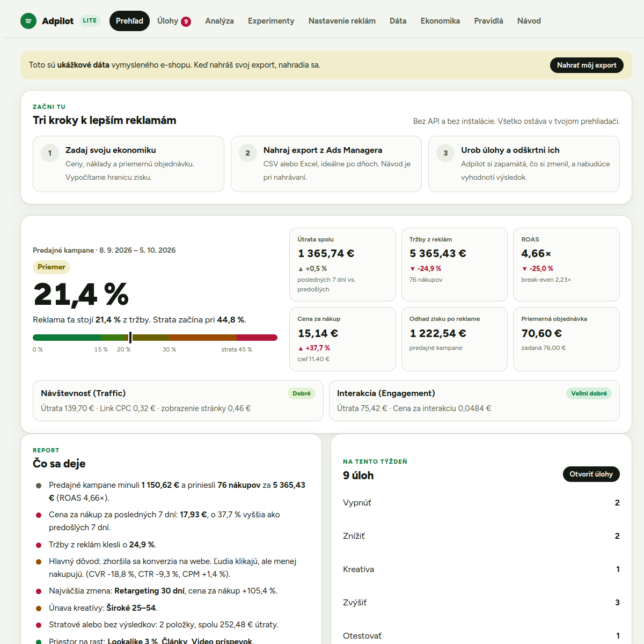Viewport: 644px width, 644px height.
Task: Open the Ekonomika tab
Action: click(x=440, y=21)
